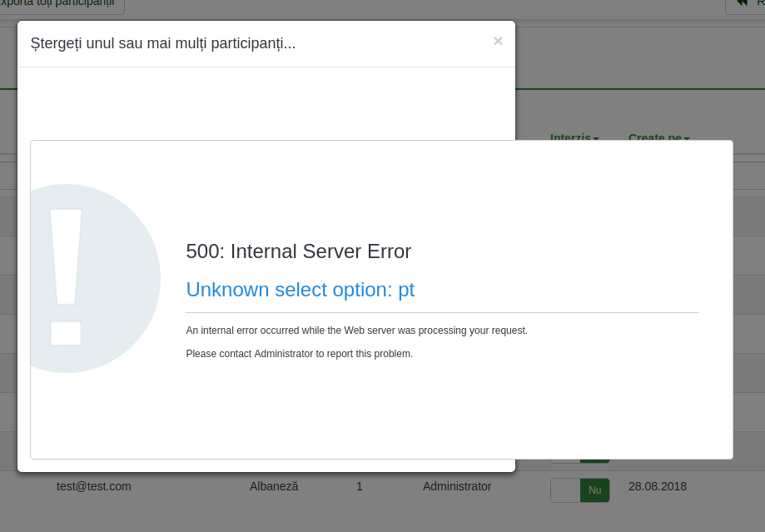Image resolution: width=765 pixels, height=532 pixels.
Task: Open the Create pe column dropdown
Action: click(x=658, y=137)
